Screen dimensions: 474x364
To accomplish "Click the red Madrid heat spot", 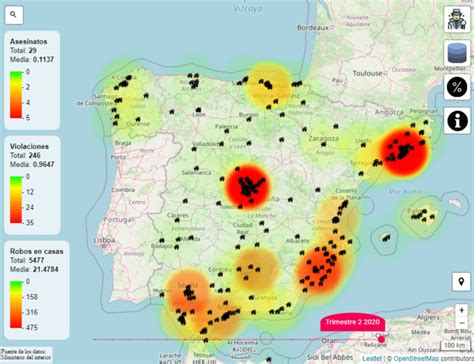I will click(248, 187).
